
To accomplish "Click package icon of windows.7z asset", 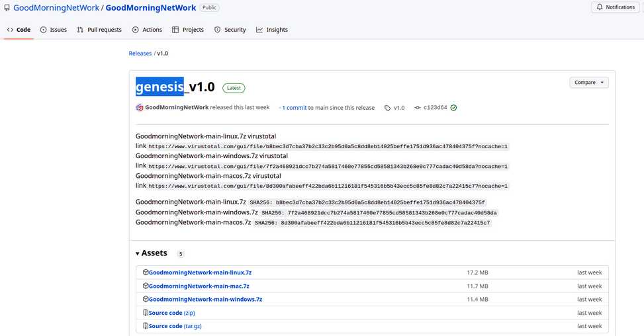I will (146, 300).
